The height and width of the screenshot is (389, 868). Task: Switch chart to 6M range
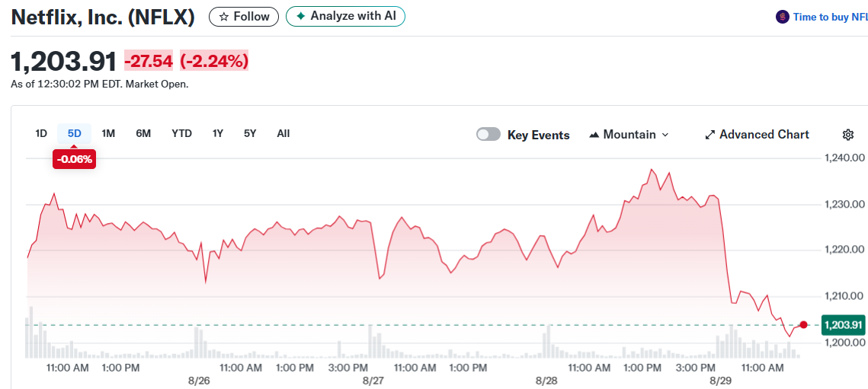[143, 133]
